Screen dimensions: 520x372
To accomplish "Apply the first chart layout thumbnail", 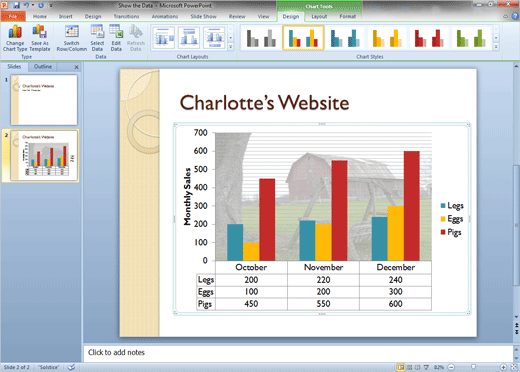I will click(x=163, y=38).
